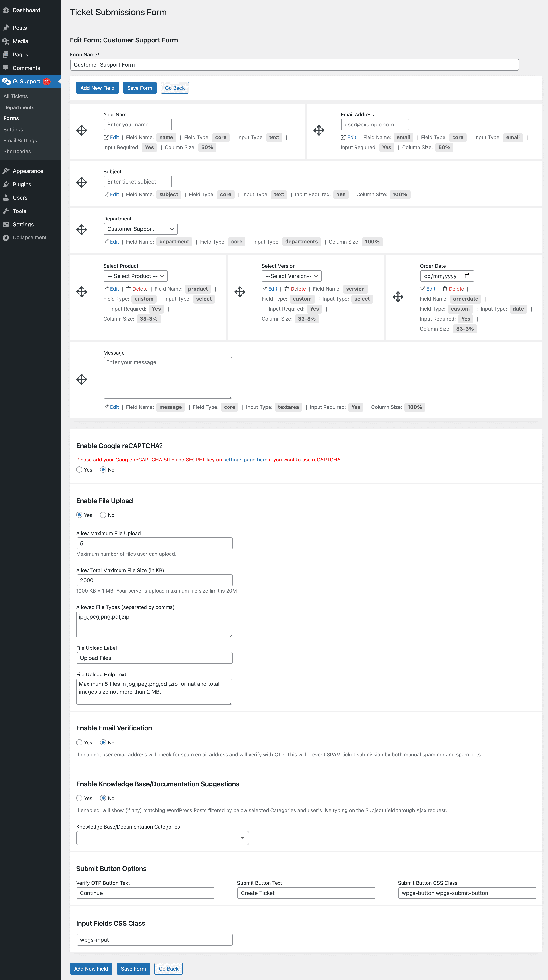Click the Comments bubble icon
The height and width of the screenshot is (980, 548).
coord(6,68)
